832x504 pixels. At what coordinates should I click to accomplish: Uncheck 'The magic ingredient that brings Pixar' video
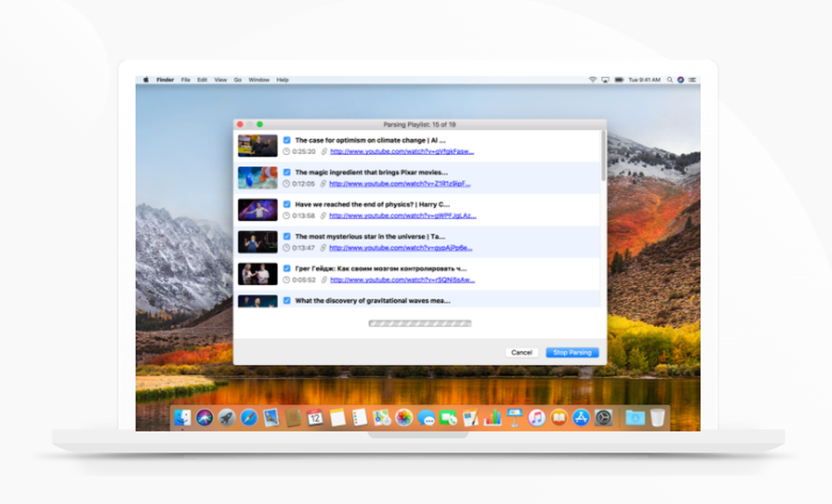click(287, 172)
